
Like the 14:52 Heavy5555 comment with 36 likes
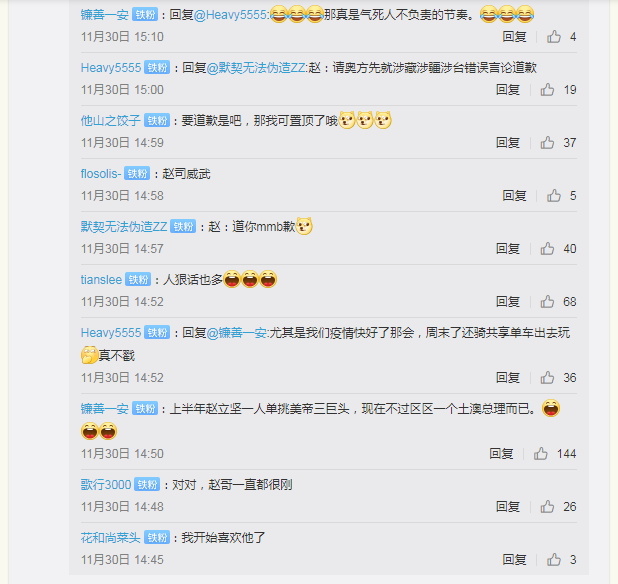tap(547, 378)
